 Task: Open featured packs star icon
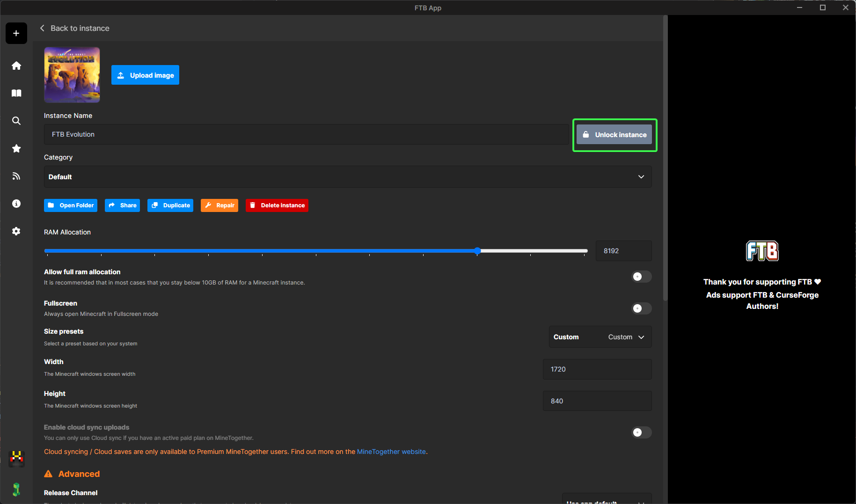[x=16, y=148]
